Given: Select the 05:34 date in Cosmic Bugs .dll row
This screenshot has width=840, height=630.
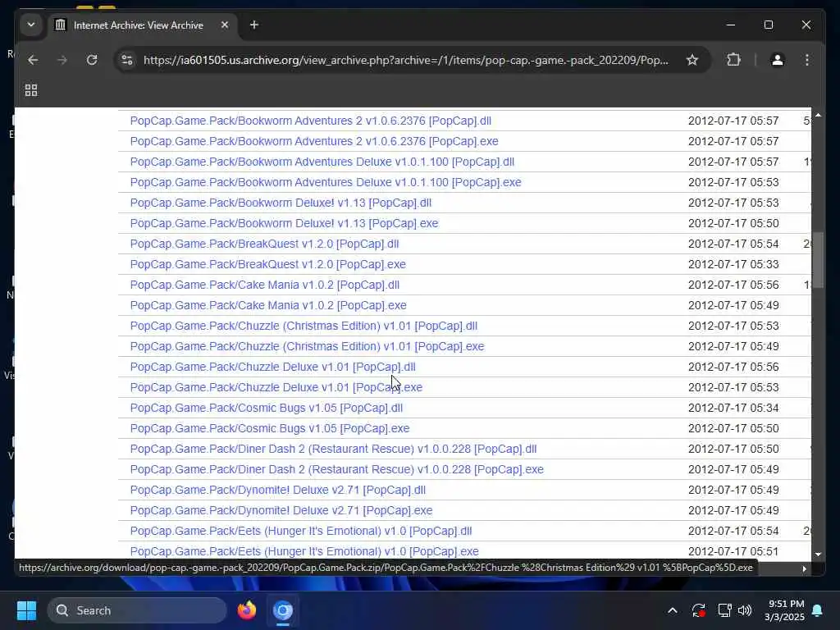Looking at the screenshot, I should 733,409.
